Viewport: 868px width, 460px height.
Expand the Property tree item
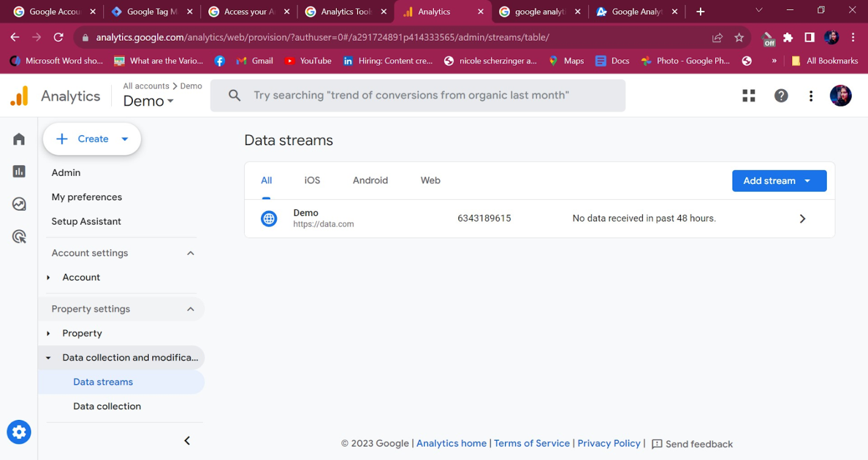49,333
